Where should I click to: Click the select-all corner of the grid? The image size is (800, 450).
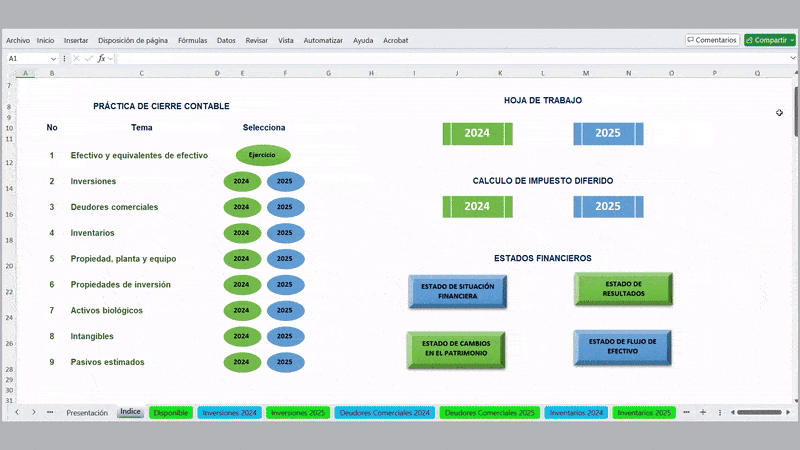11,73
